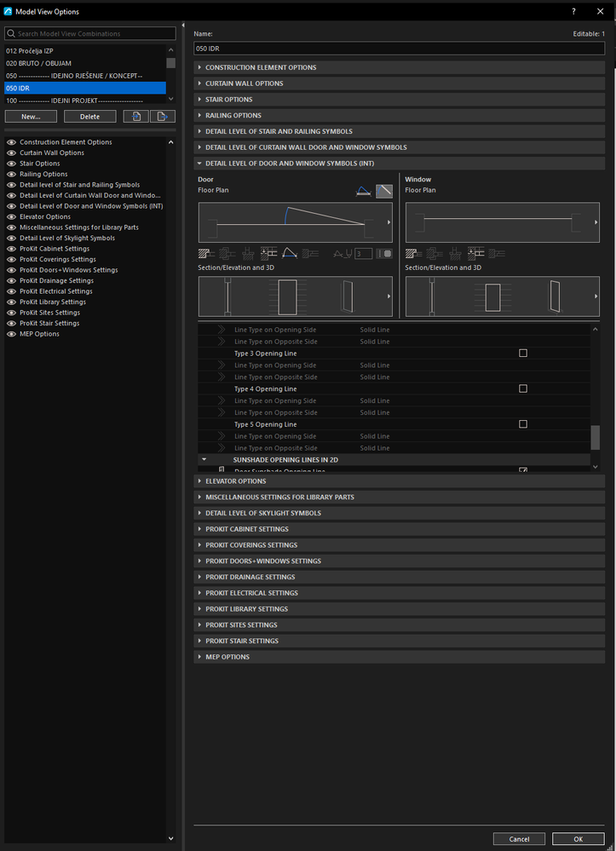The height and width of the screenshot is (851, 616).
Task: Choose second icon in Window detail icon row
Action: (x=435, y=254)
